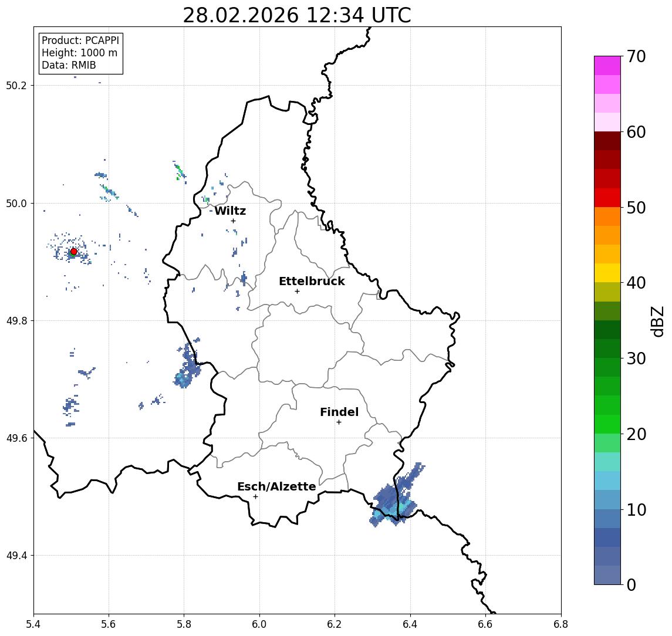Click the longitude tick label 6.2
This screenshot has width=672, height=636.
(x=335, y=624)
